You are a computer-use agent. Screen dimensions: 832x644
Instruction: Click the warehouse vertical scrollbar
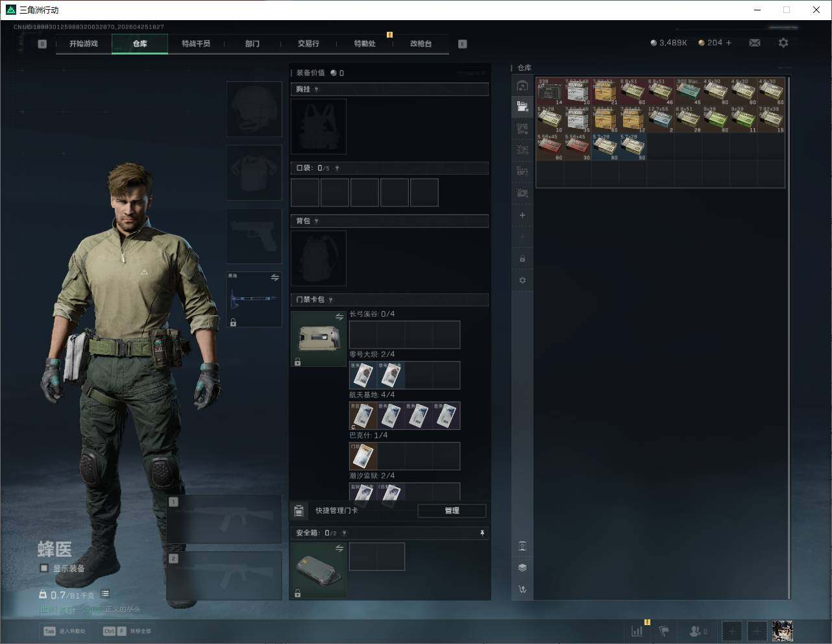click(789, 338)
